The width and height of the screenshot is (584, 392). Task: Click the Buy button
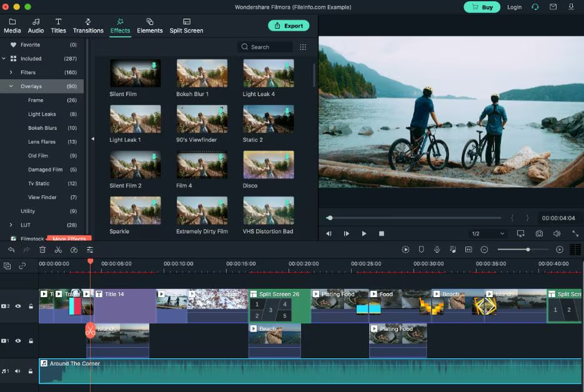pyautogui.click(x=482, y=7)
